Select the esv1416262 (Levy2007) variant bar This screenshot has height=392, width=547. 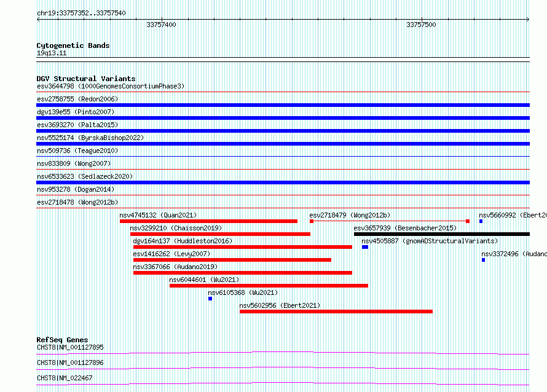tap(232, 260)
